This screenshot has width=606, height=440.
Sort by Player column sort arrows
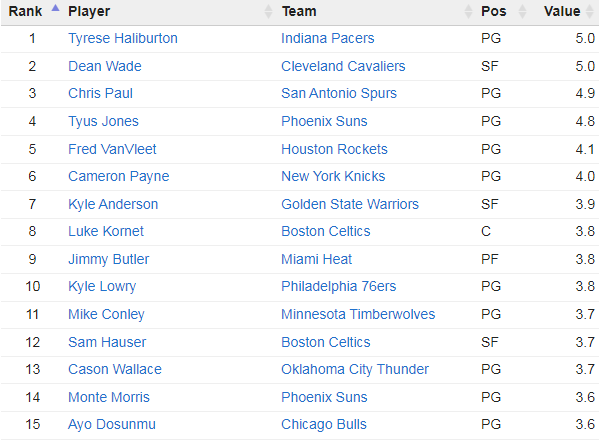click(x=268, y=12)
